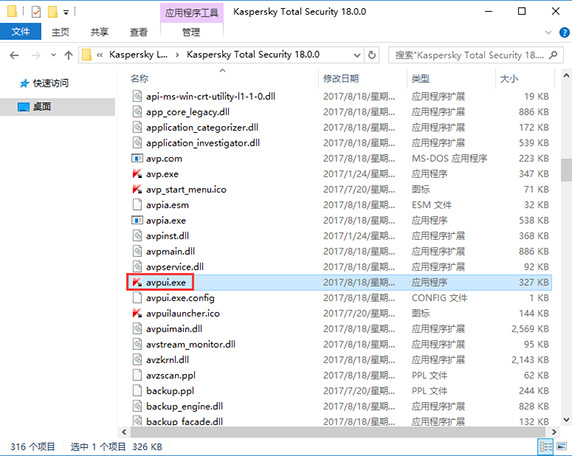Sort by Size (大小) column header
The image size is (572, 456).
(509, 78)
